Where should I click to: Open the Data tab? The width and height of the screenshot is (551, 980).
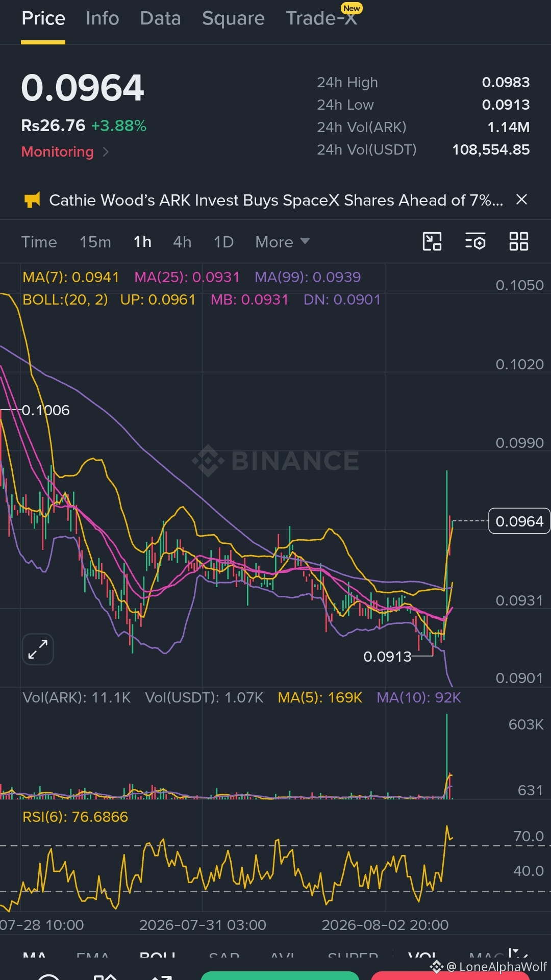161,18
